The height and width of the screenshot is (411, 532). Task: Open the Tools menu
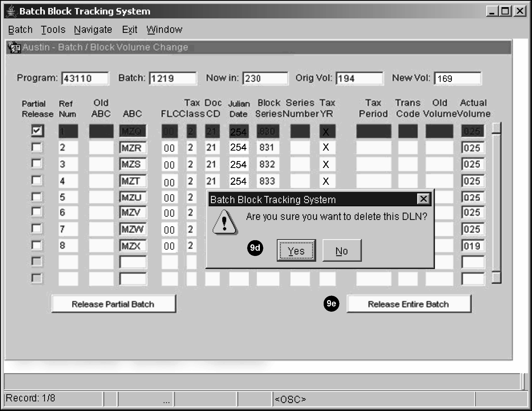pyautogui.click(x=53, y=29)
